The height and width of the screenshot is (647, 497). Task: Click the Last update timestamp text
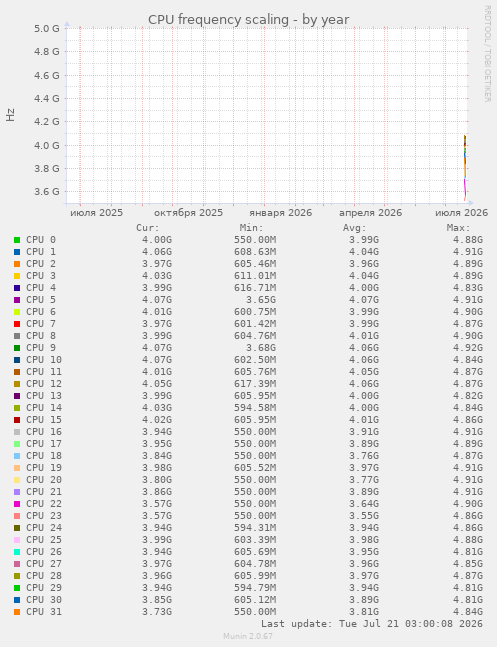(x=372, y=624)
